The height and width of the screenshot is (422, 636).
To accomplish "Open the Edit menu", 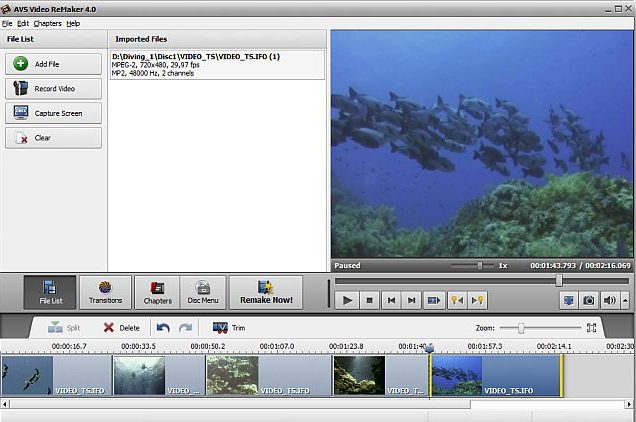I will [x=23, y=24].
